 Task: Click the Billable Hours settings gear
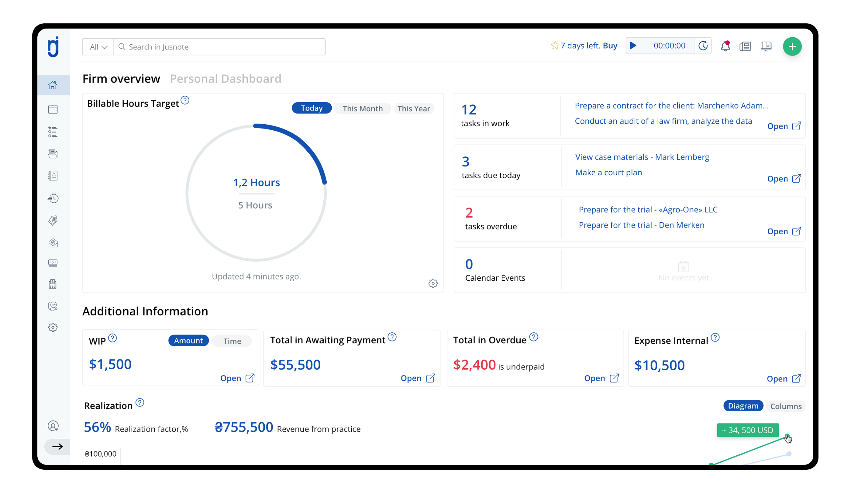(x=433, y=283)
